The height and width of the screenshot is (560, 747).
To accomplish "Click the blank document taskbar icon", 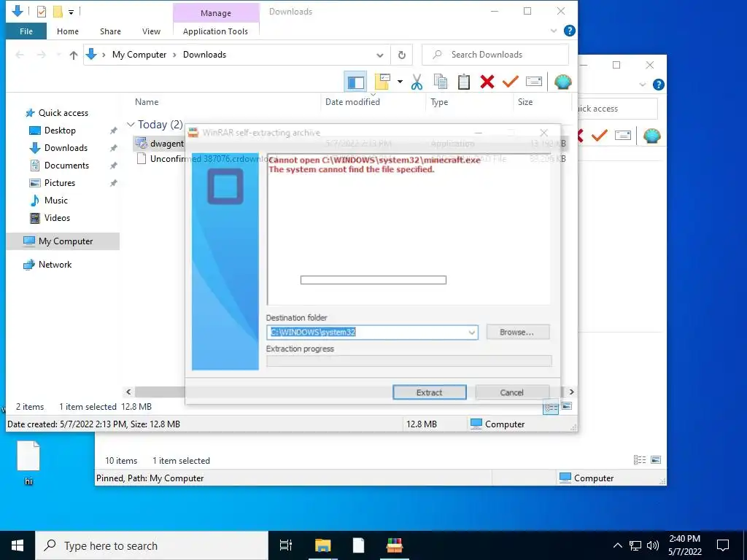I will 358,545.
